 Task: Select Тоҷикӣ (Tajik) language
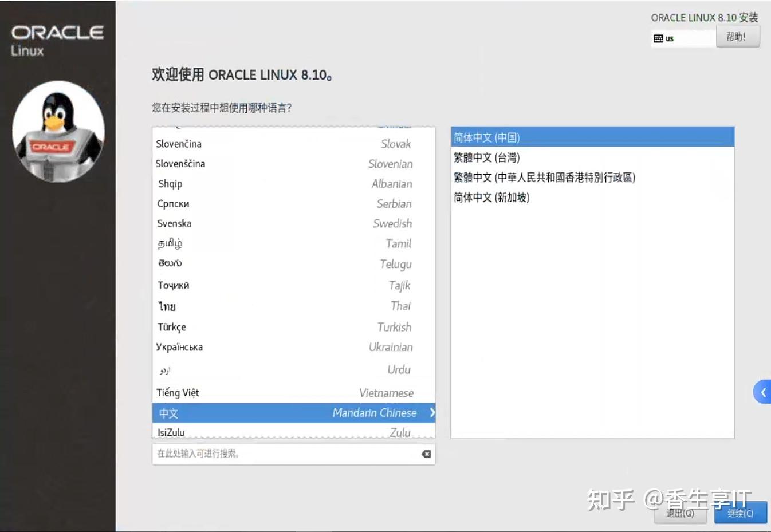(294, 285)
